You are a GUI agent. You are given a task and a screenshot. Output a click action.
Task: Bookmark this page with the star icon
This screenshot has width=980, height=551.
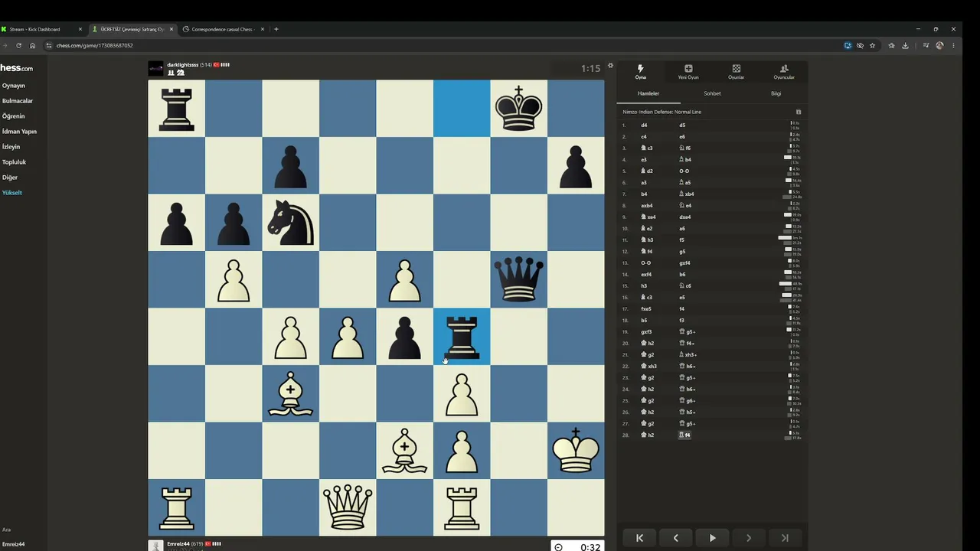point(872,45)
